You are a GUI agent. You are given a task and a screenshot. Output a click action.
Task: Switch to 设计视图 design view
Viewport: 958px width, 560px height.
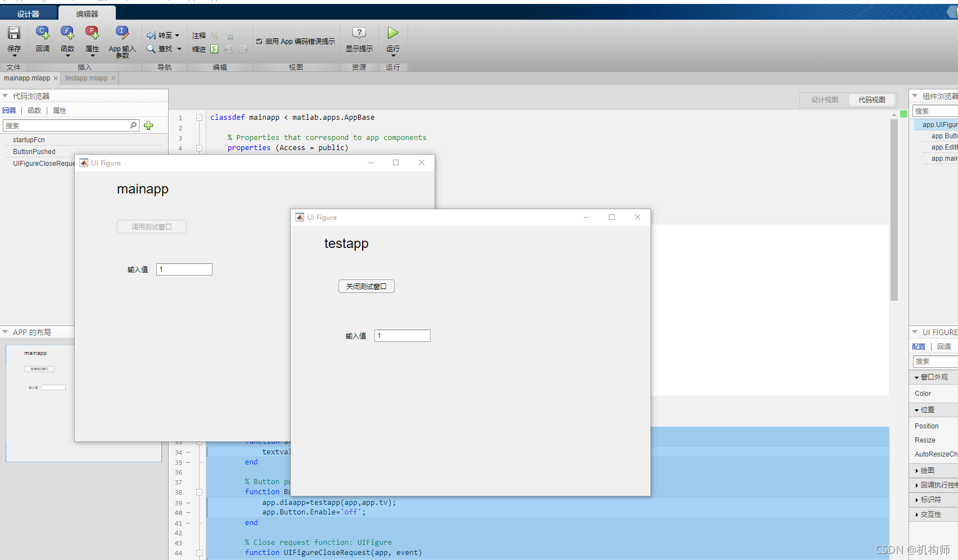click(x=825, y=100)
